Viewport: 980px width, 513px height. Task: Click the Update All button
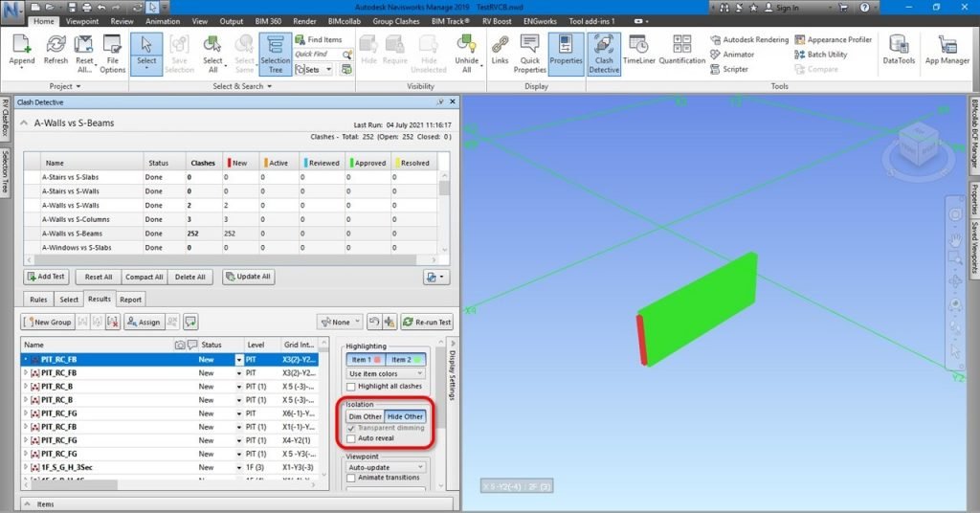click(248, 277)
